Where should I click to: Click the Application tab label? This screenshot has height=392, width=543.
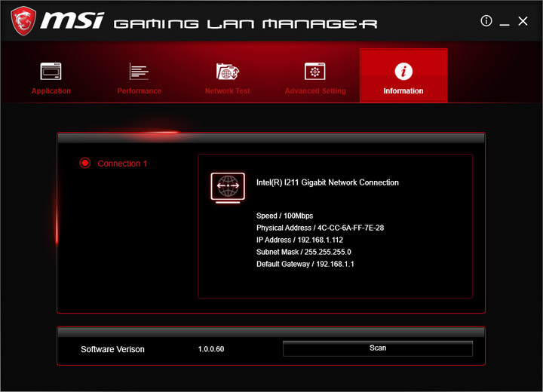[x=51, y=90]
